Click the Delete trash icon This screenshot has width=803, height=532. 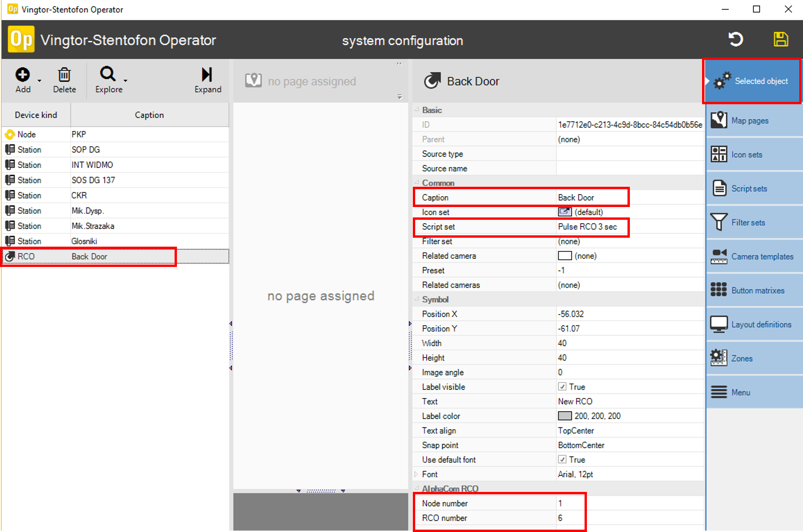click(64, 75)
